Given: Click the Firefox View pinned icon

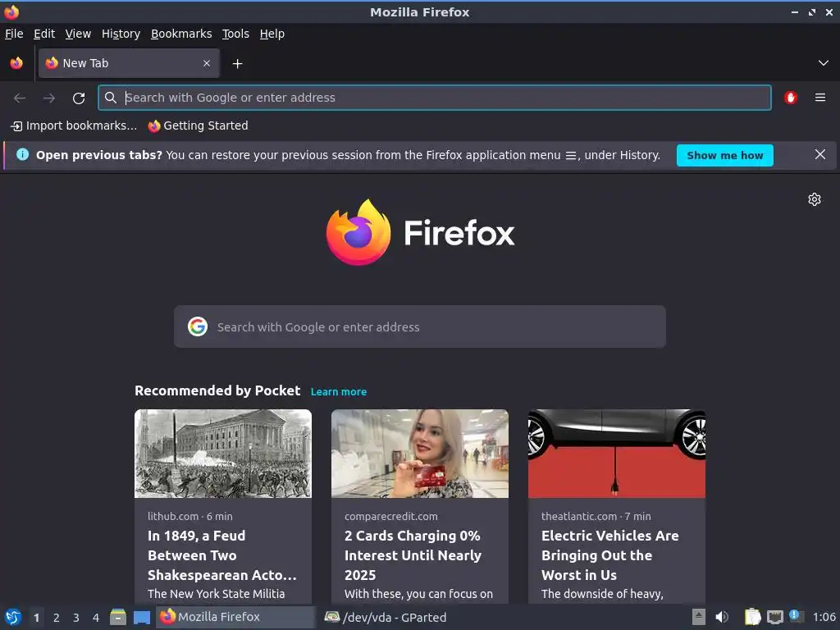Looking at the screenshot, I should pyautogui.click(x=16, y=63).
